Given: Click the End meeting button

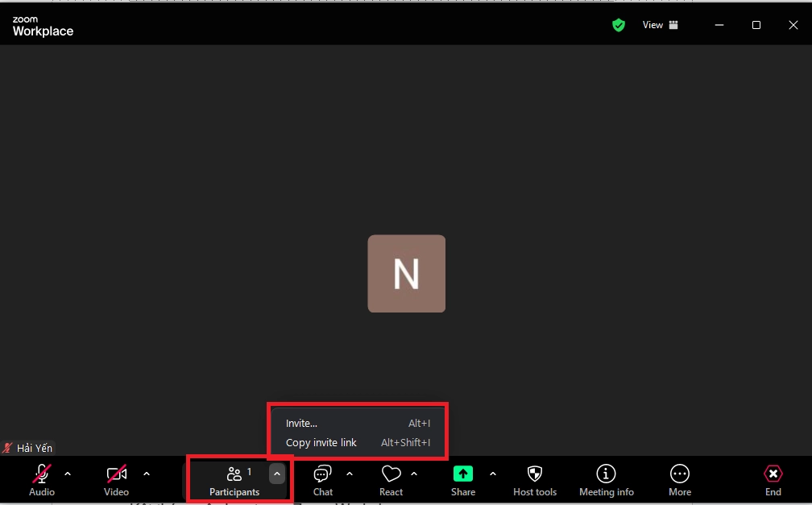Looking at the screenshot, I should 773,479.
